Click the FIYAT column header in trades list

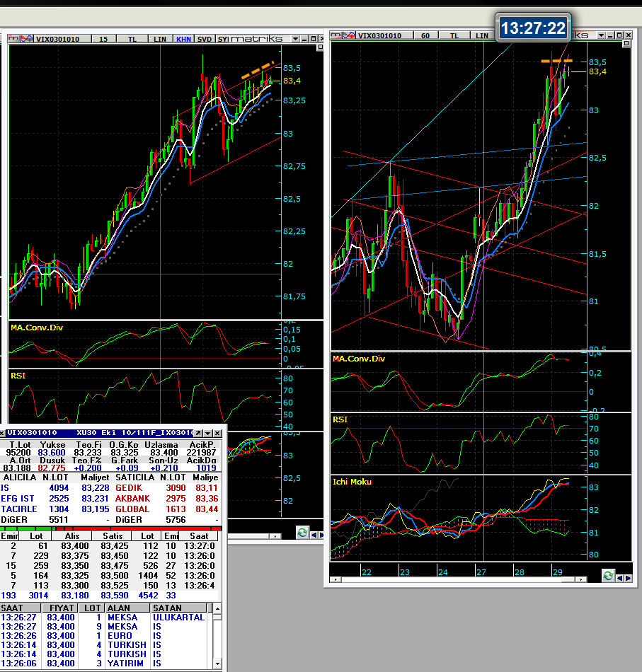[x=60, y=608]
